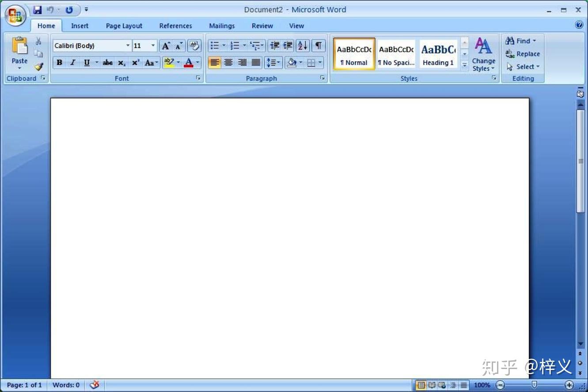Click the Replace button
588x392 pixels.
pyautogui.click(x=523, y=54)
